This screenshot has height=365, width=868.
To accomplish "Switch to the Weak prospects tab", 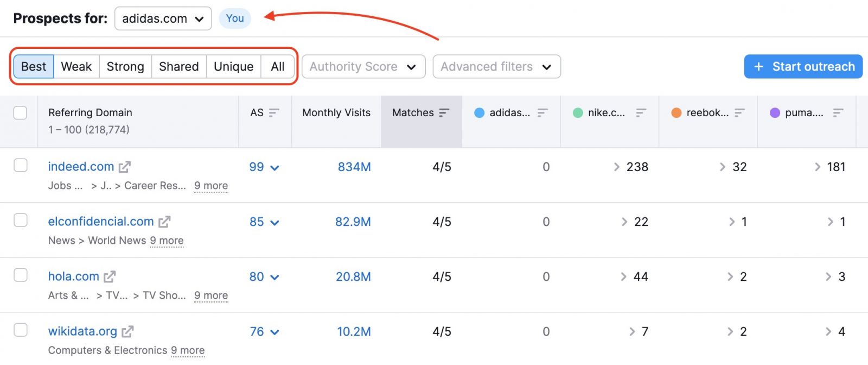I will coord(76,66).
